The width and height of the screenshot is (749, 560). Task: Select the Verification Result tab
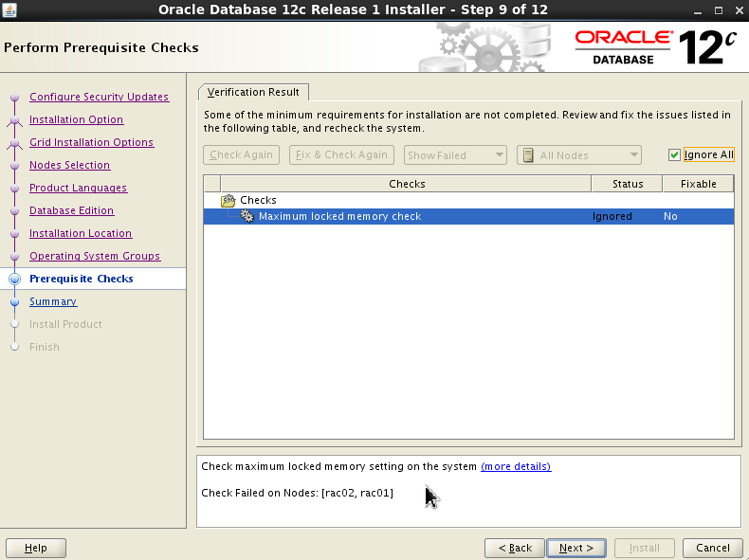(253, 92)
